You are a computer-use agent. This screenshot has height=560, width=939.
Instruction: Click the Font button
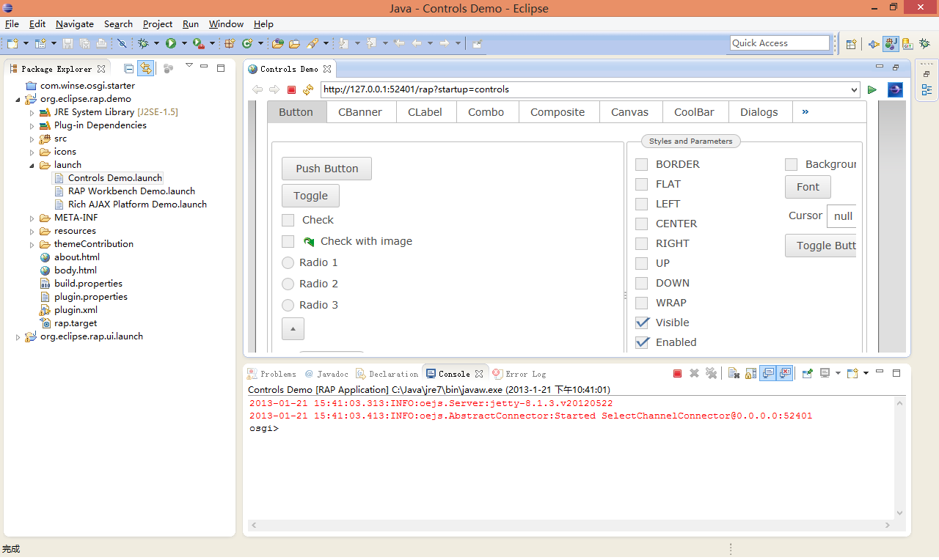point(807,187)
